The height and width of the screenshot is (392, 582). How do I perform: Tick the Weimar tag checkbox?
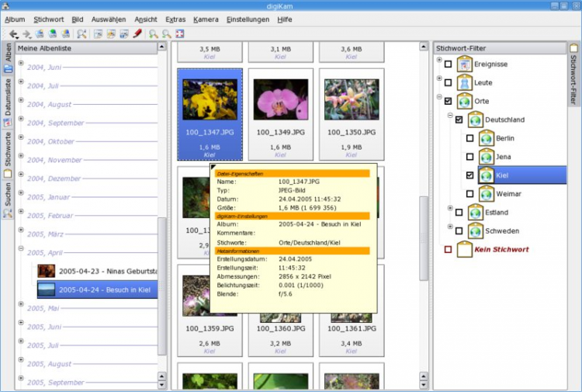click(x=470, y=194)
